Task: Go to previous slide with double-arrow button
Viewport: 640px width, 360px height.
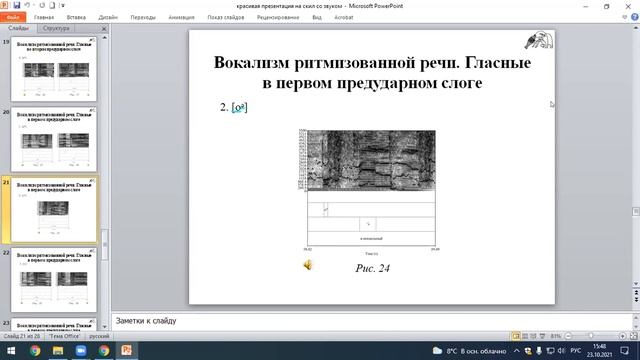Action: tap(636, 293)
